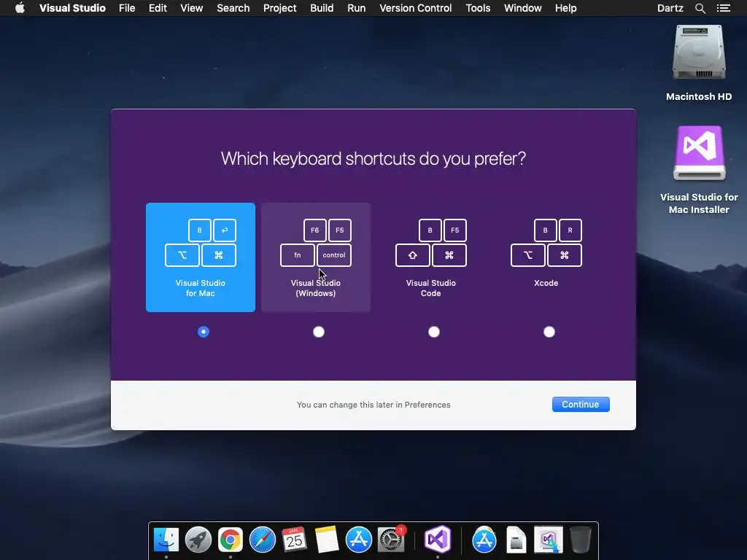Image resolution: width=747 pixels, height=560 pixels.
Task: Click 'You can change this later in Preferences' text
Action: [x=373, y=405]
